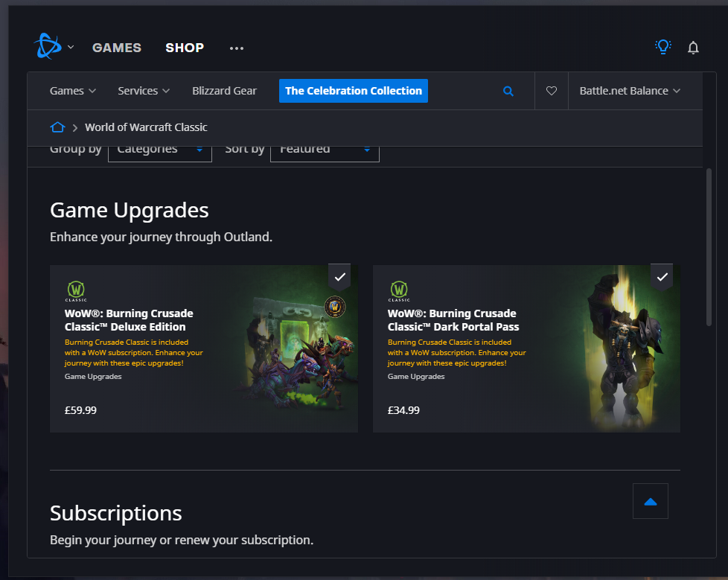Open the SHOP tab
This screenshot has height=580, width=728.
(185, 48)
